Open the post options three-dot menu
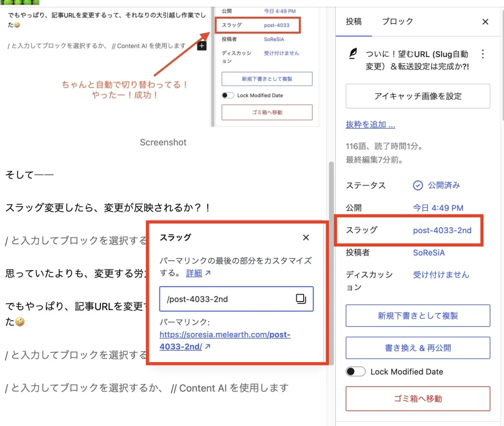The height and width of the screenshot is (426, 504). (482, 54)
